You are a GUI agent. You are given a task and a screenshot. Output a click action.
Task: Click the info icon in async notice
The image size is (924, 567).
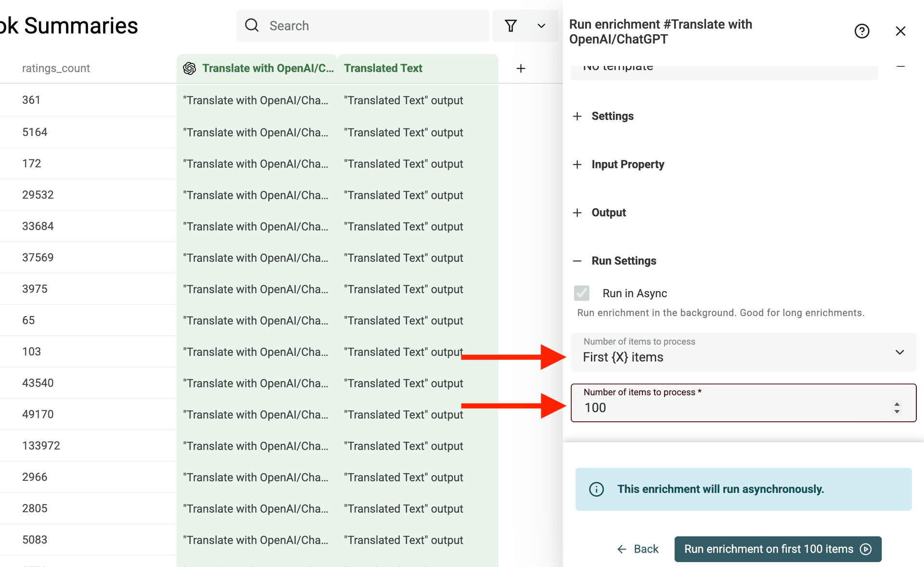[x=596, y=489]
